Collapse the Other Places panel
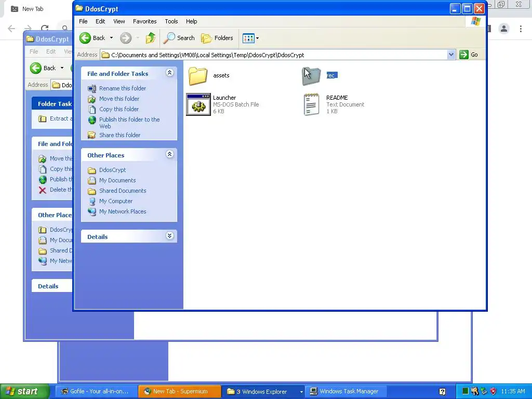Screen dimensions: 532x399 coord(170,154)
